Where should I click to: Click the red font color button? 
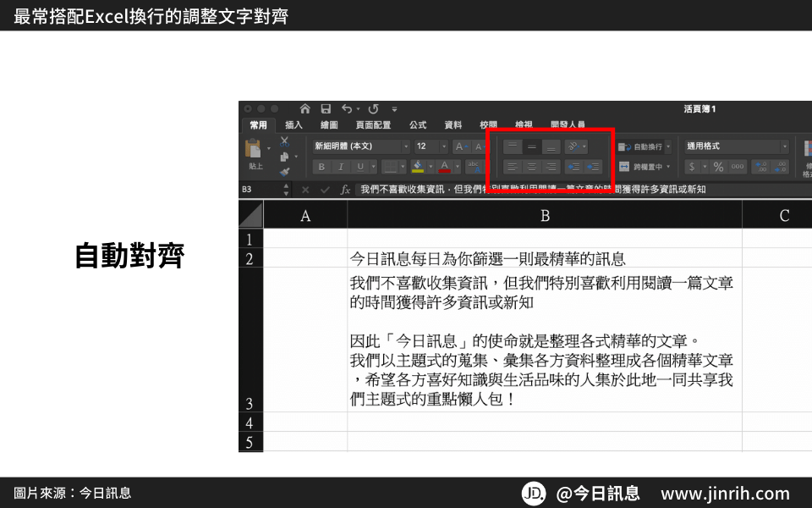(444, 167)
